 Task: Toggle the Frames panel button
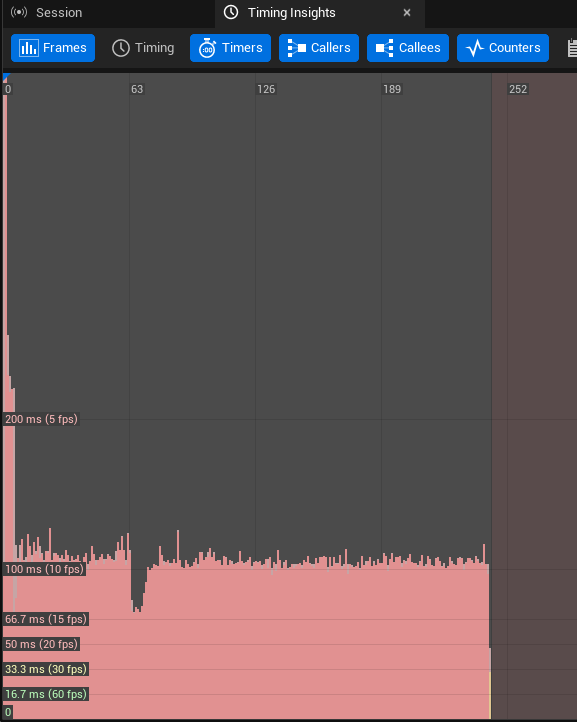pos(53,48)
